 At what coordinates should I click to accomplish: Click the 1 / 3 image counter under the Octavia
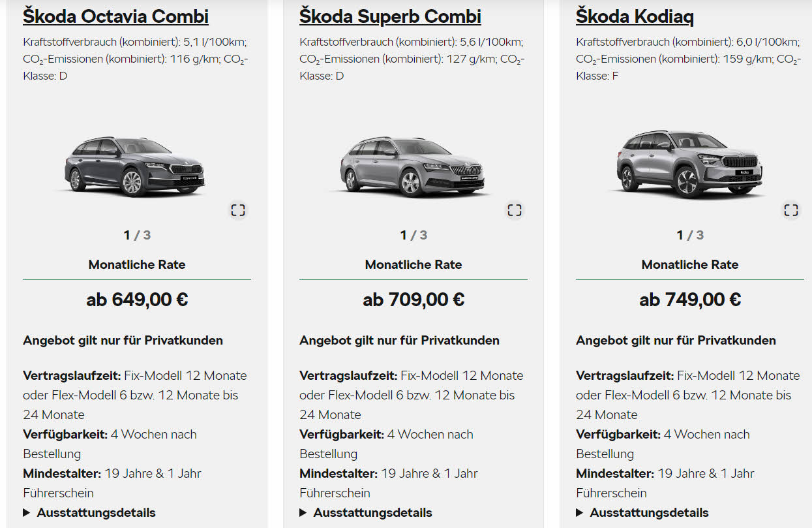(137, 235)
